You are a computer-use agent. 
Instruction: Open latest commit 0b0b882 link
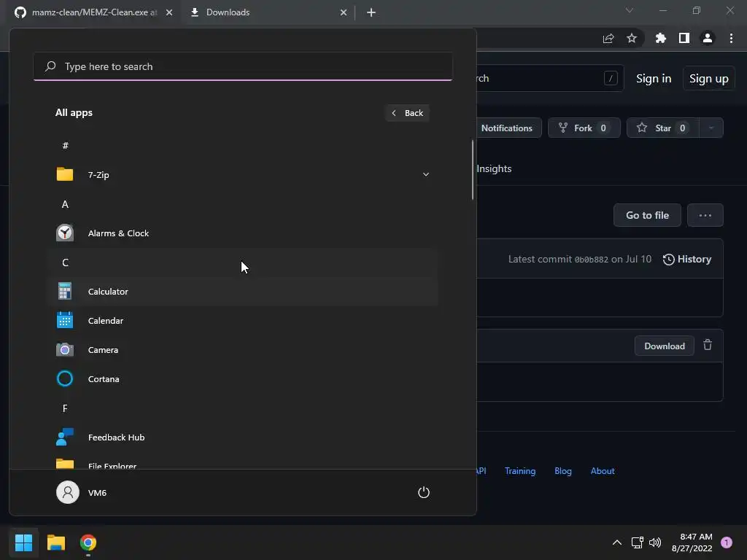coord(591,260)
